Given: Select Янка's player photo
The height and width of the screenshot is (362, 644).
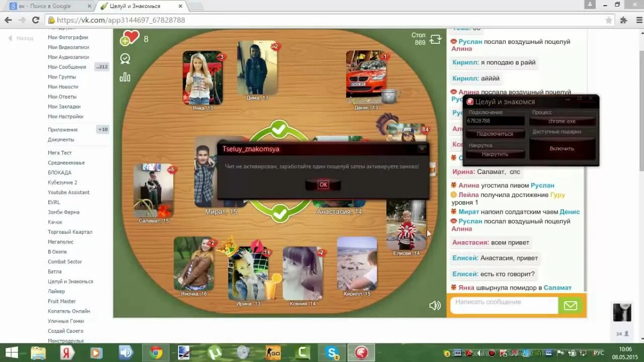Looking at the screenshot, I should (x=202, y=77).
